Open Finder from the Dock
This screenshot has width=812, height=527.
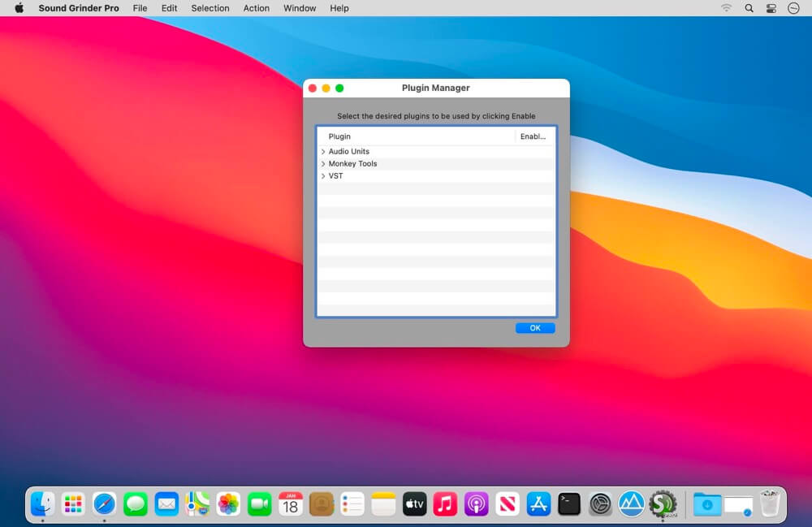click(42, 503)
